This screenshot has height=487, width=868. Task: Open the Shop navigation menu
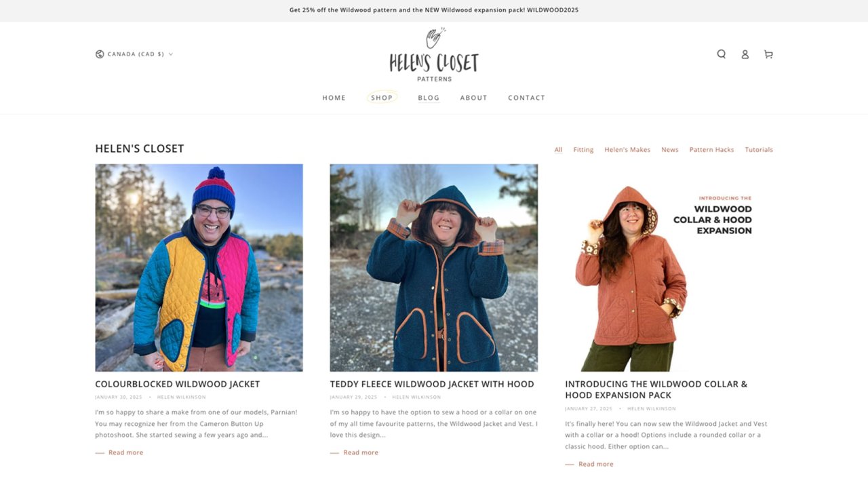click(x=382, y=98)
